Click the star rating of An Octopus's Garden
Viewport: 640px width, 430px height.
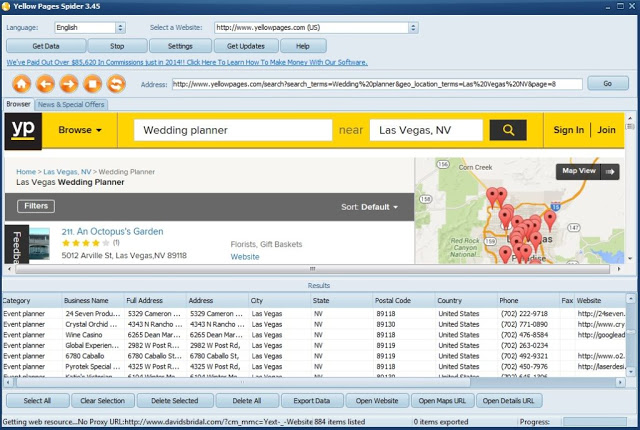(85, 243)
